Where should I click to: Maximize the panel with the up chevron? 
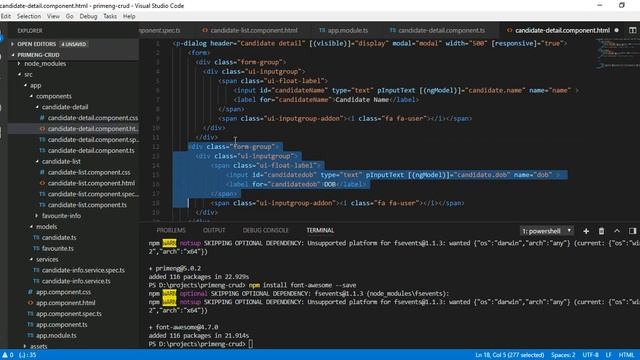point(617,231)
